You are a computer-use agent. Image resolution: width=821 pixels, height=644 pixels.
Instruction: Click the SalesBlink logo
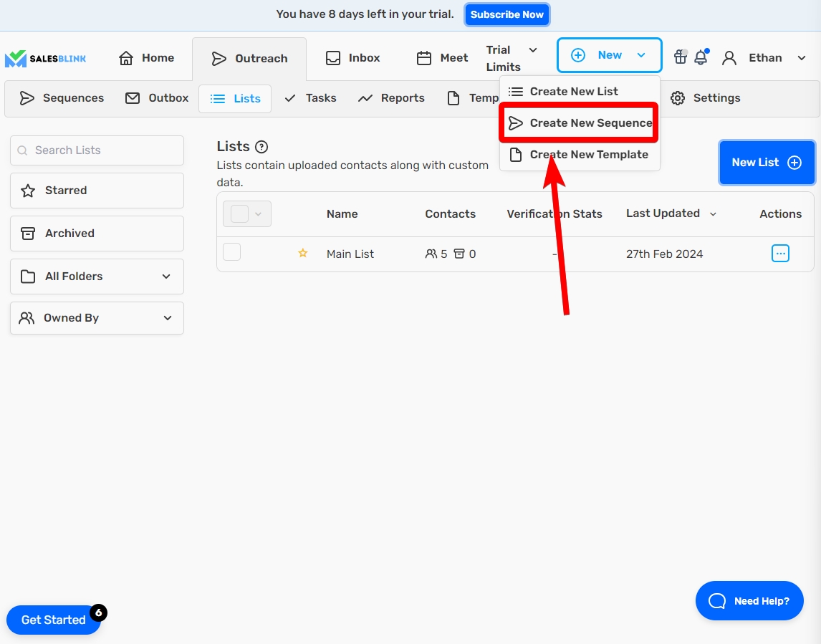pyautogui.click(x=45, y=58)
